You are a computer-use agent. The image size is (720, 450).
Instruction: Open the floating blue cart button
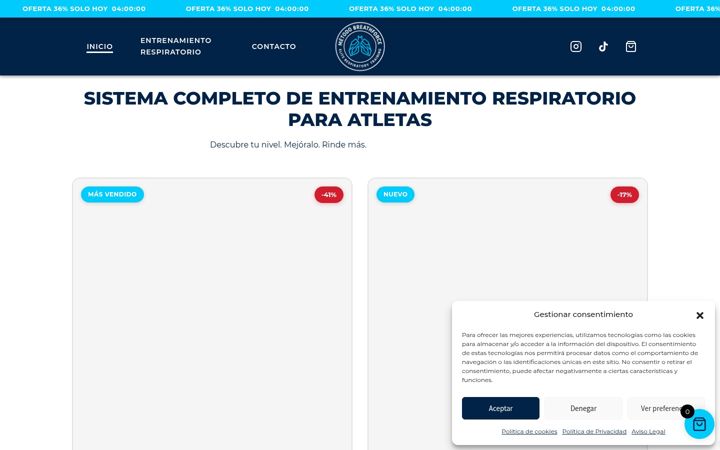click(699, 424)
